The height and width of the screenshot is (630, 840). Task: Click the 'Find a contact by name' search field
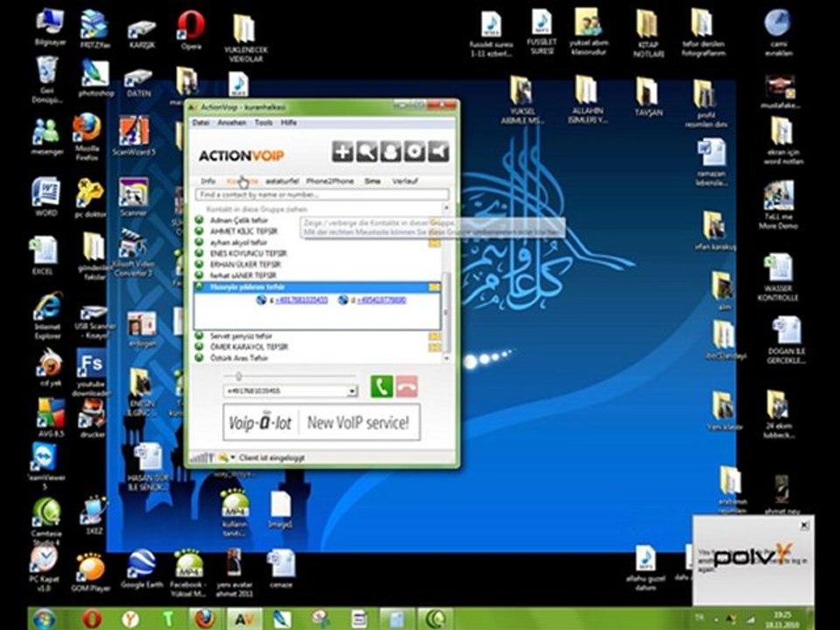pyautogui.click(x=322, y=195)
